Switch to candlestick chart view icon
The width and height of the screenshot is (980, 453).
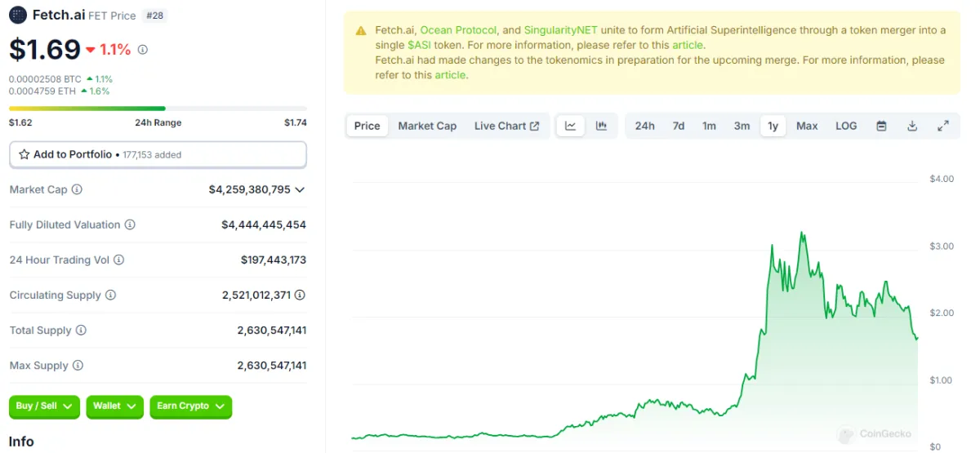coord(602,126)
